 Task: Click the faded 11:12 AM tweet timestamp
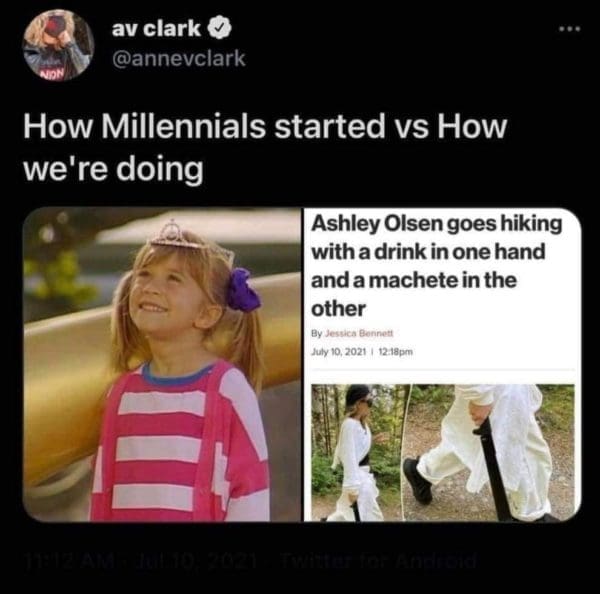click(x=59, y=561)
